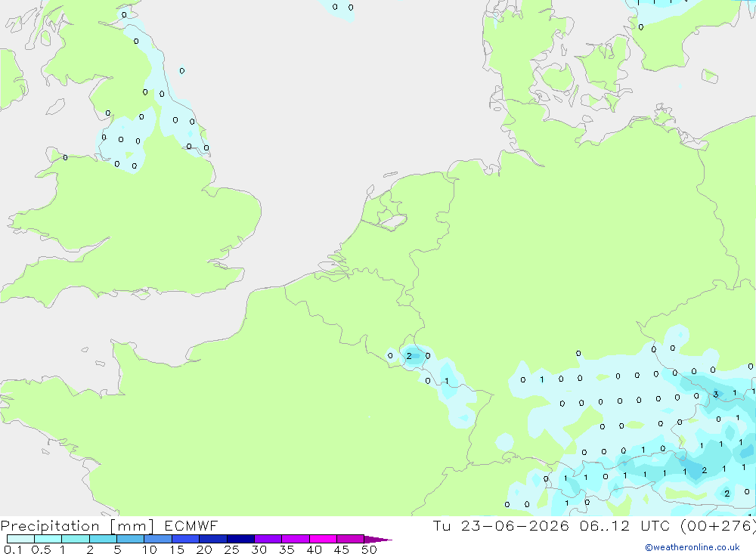Screen dimensions: 756x554
Task: Click the '3' precipitation value on map
Action: coord(716,395)
